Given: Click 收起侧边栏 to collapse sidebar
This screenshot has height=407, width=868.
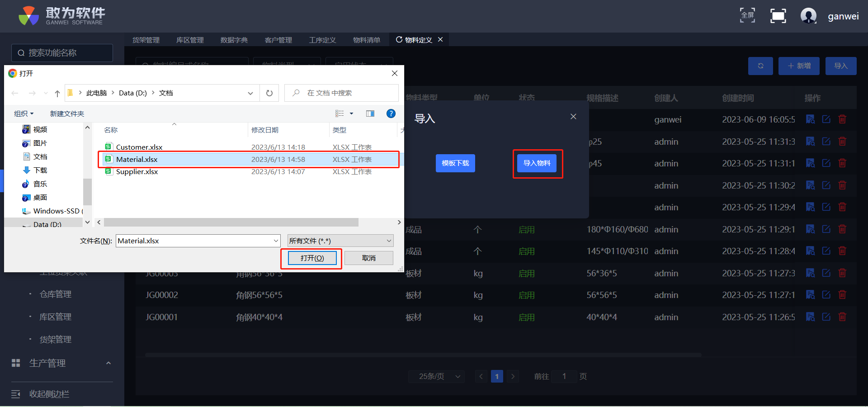Looking at the screenshot, I should tap(49, 394).
